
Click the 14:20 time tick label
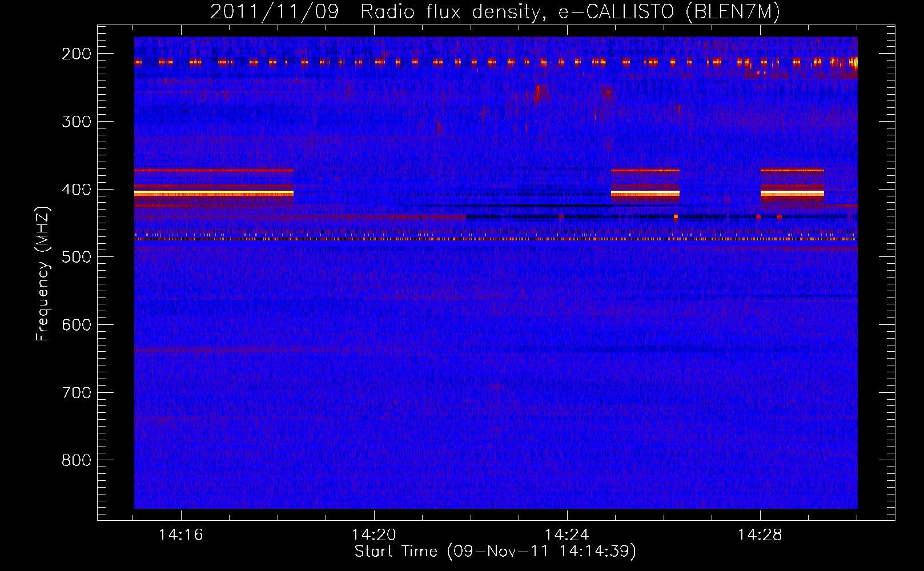(374, 535)
